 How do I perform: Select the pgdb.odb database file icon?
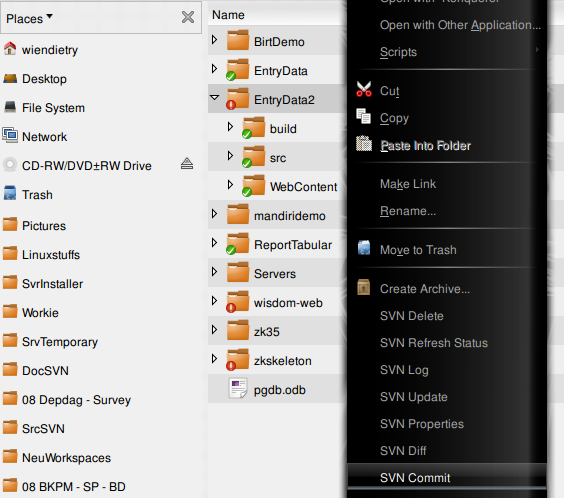(238, 388)
